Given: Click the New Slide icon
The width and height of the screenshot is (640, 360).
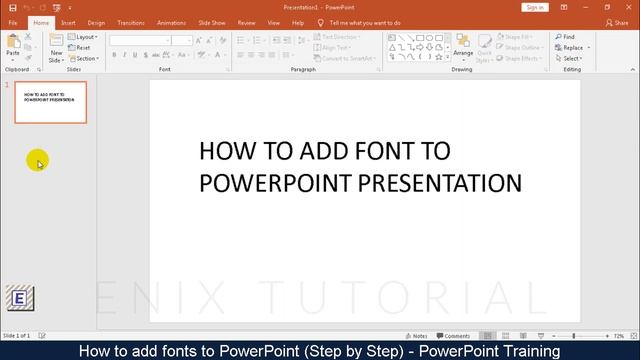Looking at the screenshot, I should point(56,41).
